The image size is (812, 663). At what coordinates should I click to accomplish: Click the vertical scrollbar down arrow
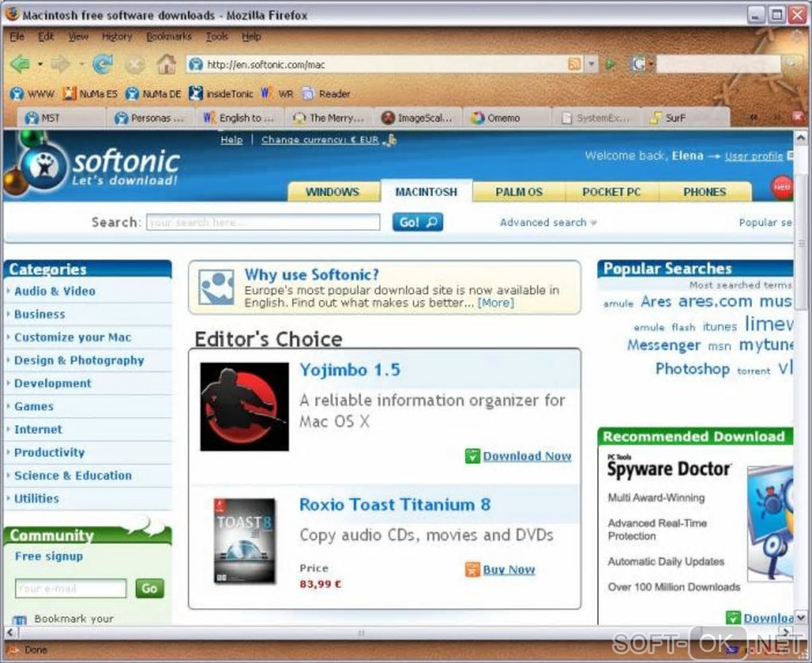801,618
